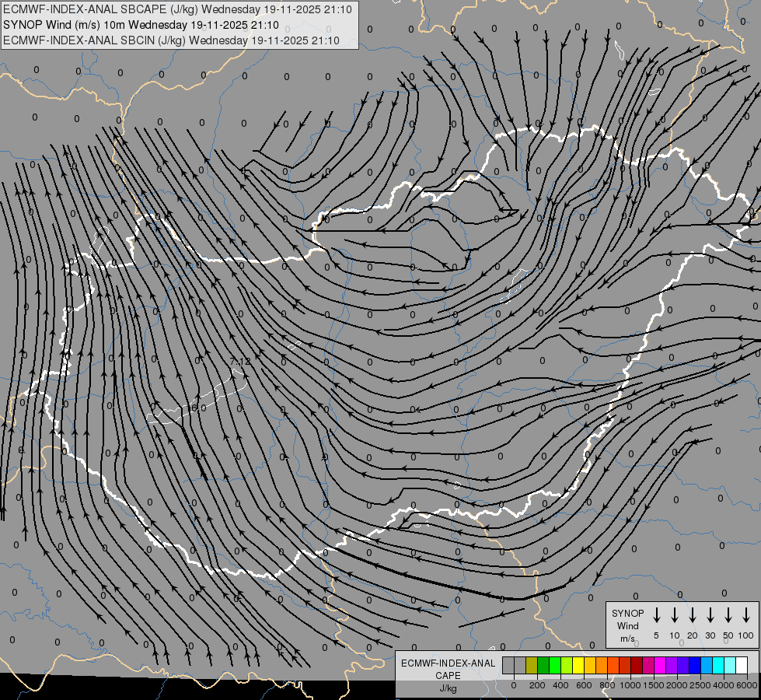
Task: Click the m/s unit in wind legend
Action: [627, 639]
